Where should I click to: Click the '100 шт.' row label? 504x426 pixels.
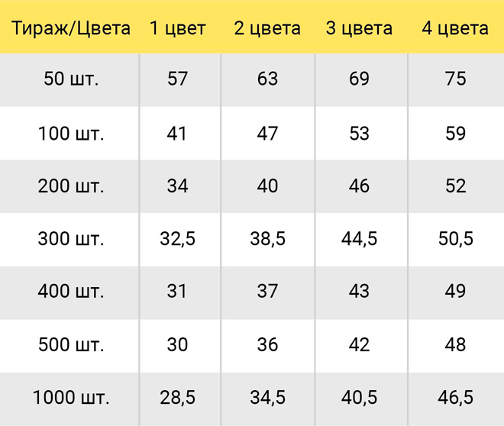(71, 134)
